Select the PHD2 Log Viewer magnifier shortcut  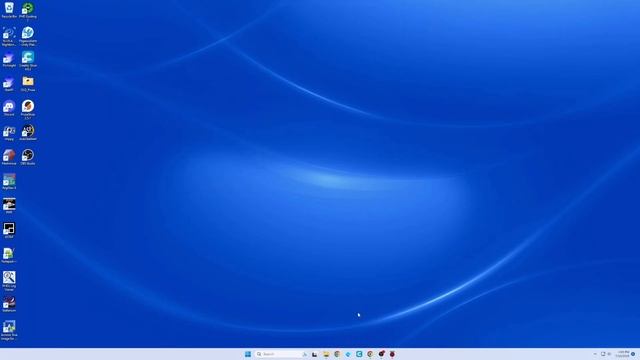click(x=9, y=281)
